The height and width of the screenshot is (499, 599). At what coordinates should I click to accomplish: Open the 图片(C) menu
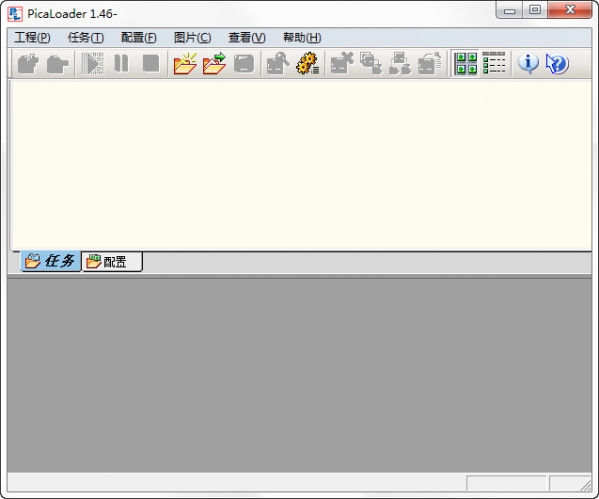pos(192,37)
